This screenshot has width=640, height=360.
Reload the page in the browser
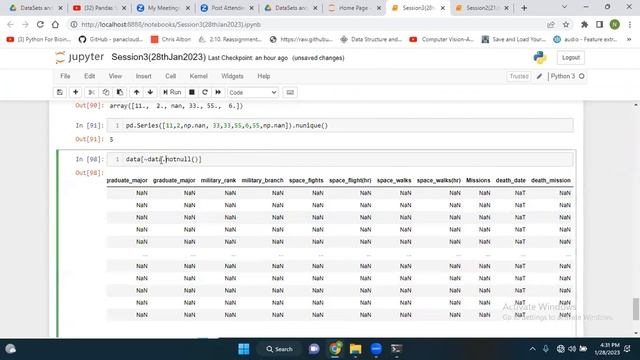(40, 24)
